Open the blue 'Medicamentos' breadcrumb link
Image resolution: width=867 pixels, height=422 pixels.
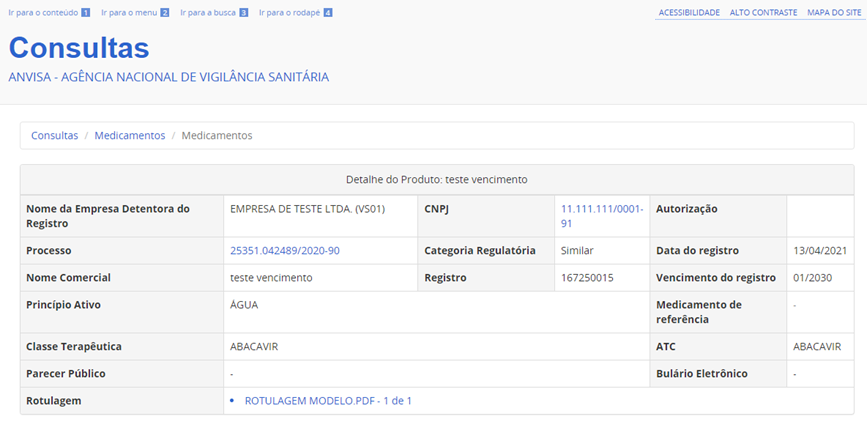tap(130, 135)
